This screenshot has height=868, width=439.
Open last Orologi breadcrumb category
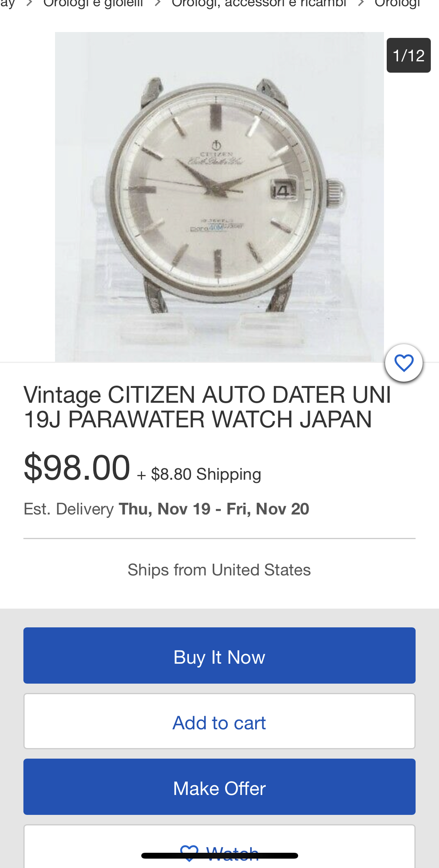tap(397, 4)
